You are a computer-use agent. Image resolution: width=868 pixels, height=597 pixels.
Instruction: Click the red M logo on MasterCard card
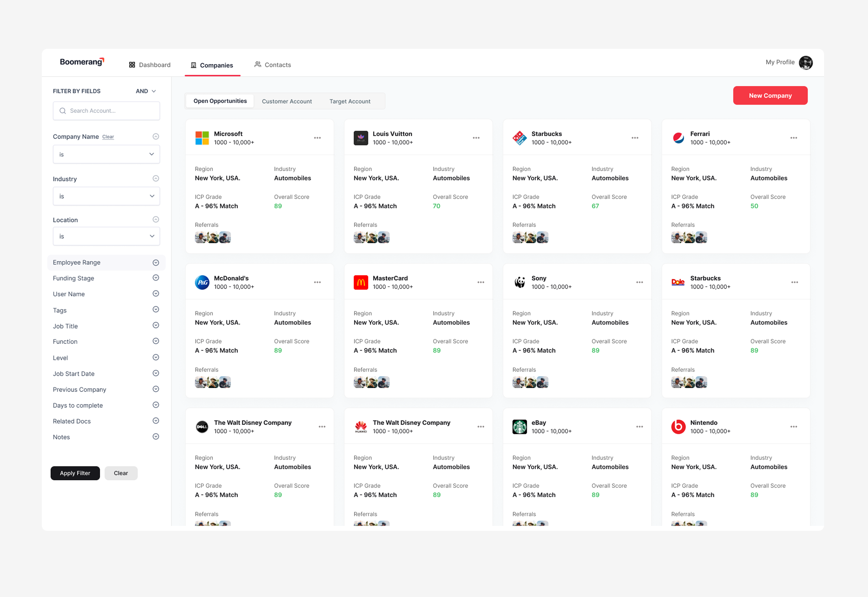361,282
